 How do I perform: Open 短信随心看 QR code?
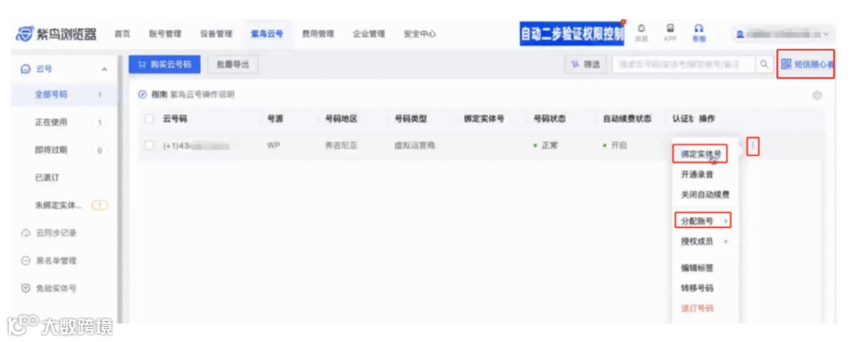click(x=806, y=63)
